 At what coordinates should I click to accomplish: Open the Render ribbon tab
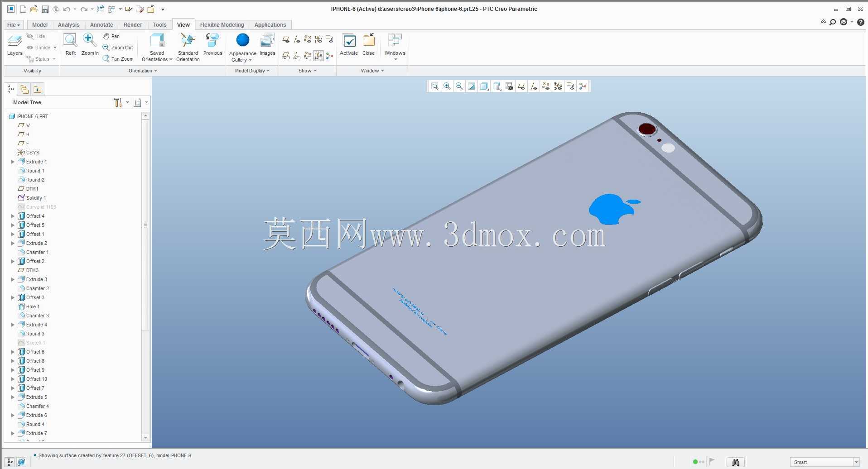tap(133, 25)
